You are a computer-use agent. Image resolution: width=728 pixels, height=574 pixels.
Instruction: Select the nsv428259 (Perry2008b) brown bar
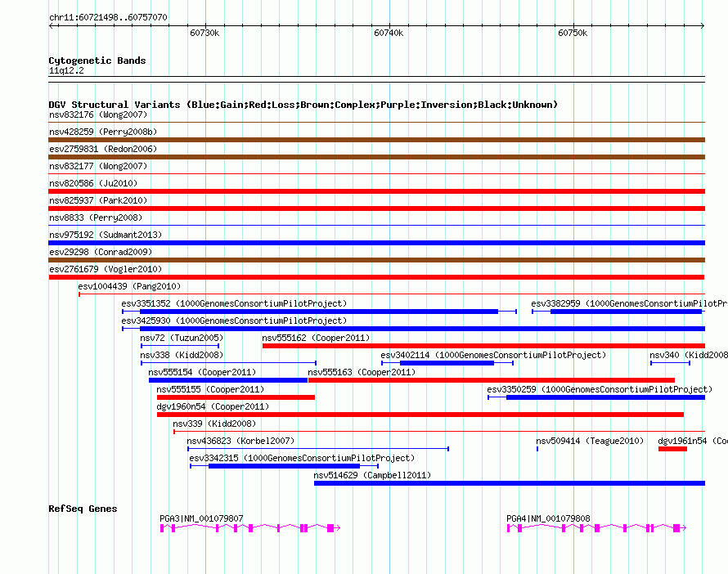(x=376, y=140)
